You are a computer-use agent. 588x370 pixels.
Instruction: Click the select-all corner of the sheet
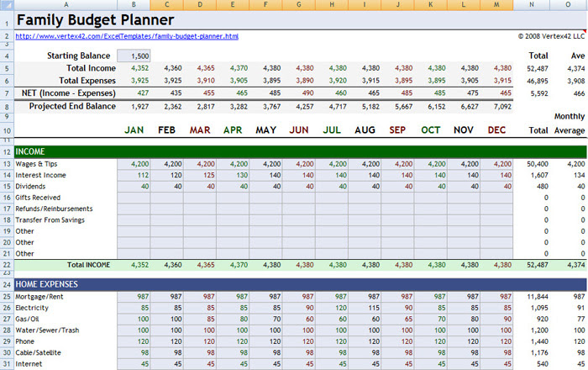click(x=7, y=5)
